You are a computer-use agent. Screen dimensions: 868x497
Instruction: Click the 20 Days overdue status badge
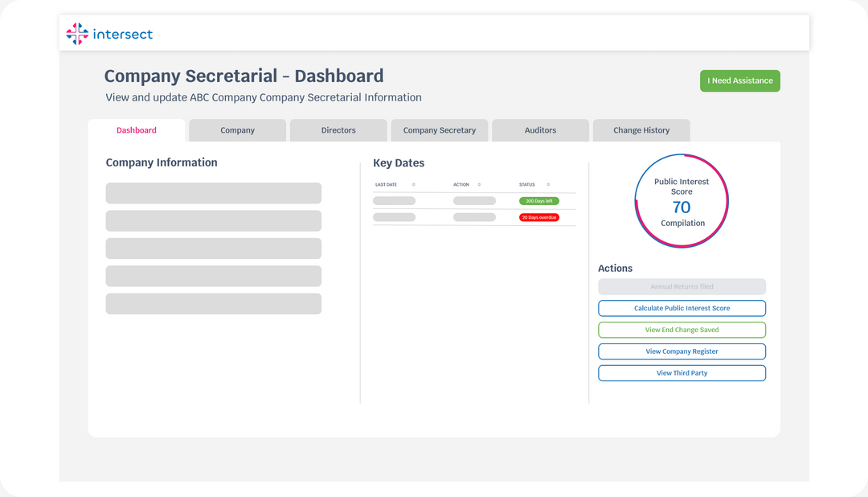(x=538, y=217)
